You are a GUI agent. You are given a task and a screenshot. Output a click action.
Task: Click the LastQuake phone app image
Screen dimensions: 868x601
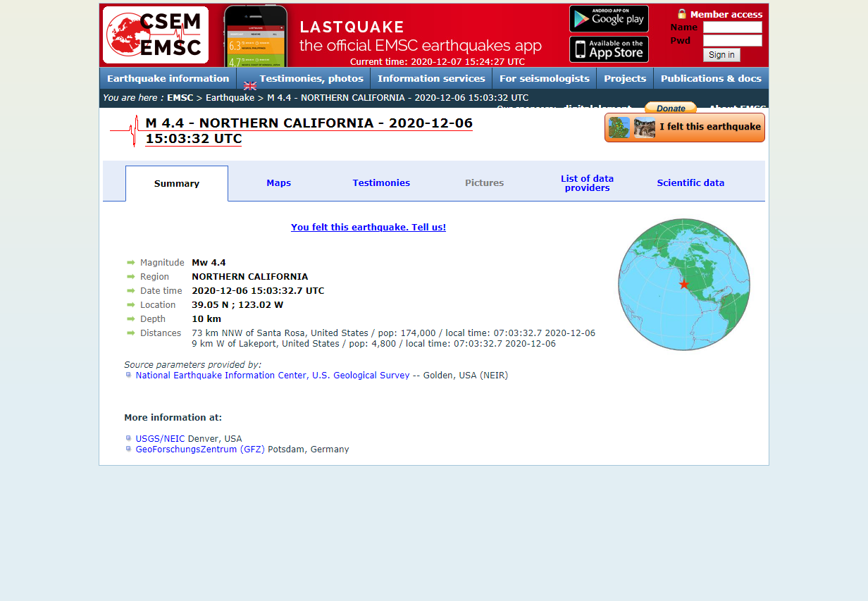(256, 35)
